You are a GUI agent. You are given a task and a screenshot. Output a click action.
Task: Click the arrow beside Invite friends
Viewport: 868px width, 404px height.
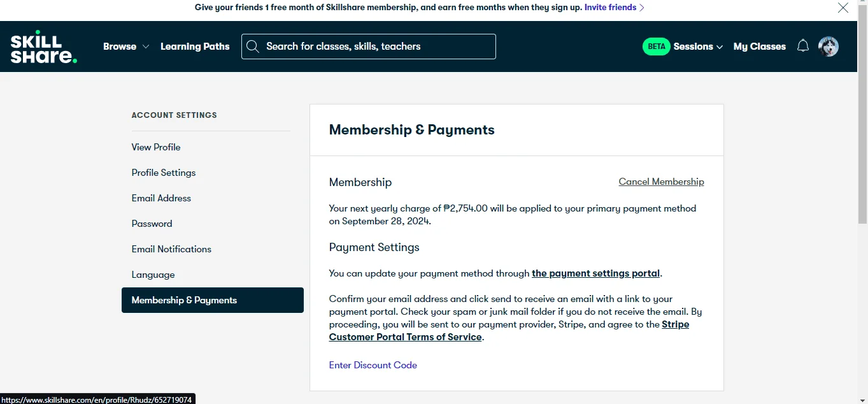point(642,8)
